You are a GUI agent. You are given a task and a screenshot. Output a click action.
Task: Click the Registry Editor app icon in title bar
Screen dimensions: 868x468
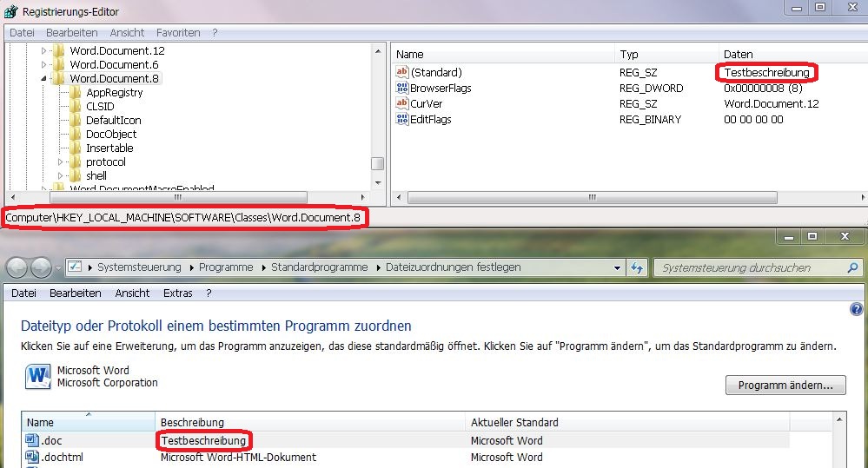tap(11, 11)
